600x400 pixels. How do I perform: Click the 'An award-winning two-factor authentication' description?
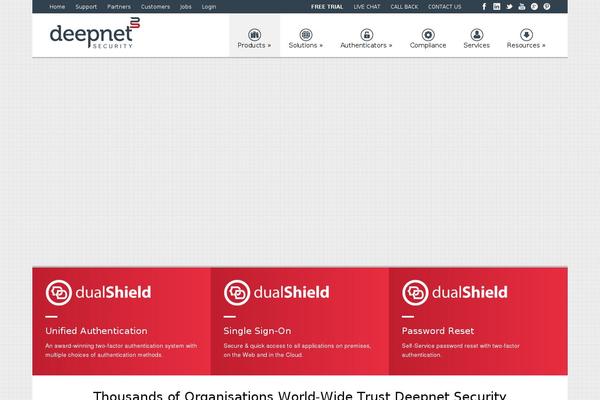pyautogui.click(x=121, y=350)
